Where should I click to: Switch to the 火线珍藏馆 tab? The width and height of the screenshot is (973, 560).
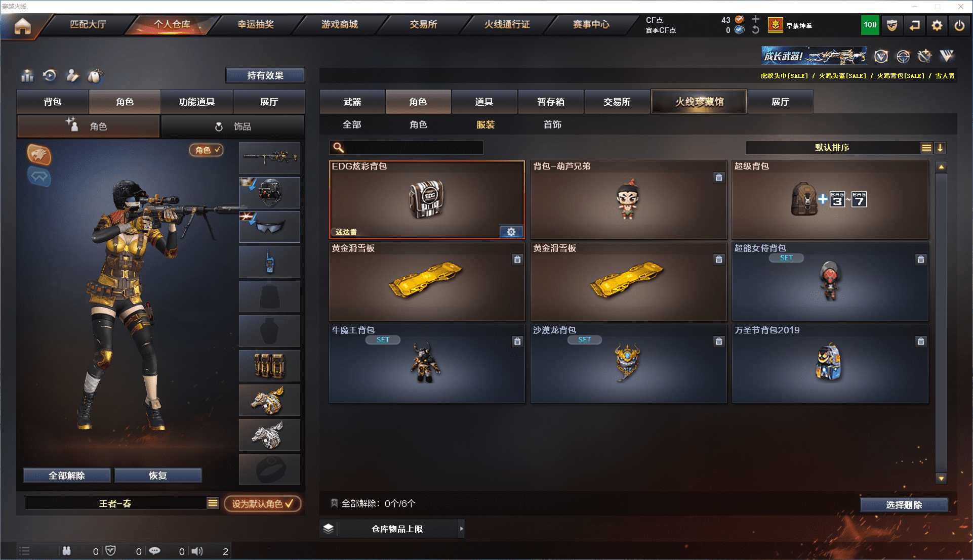coord(699,102)
